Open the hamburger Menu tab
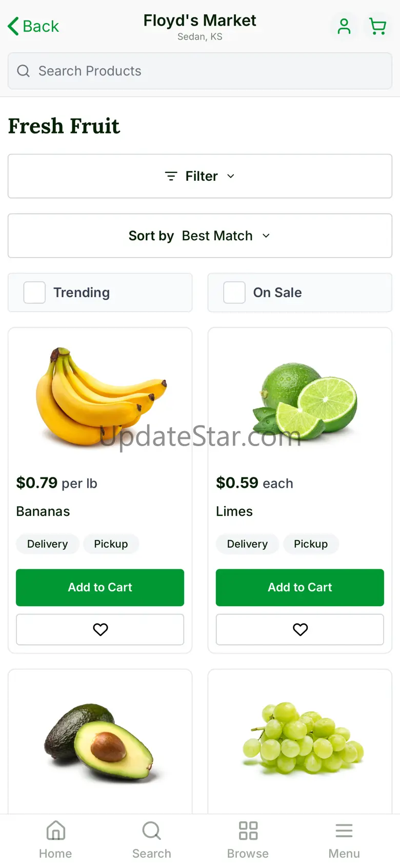The height and width of the screenshot is (868, 400). point(344,840)
